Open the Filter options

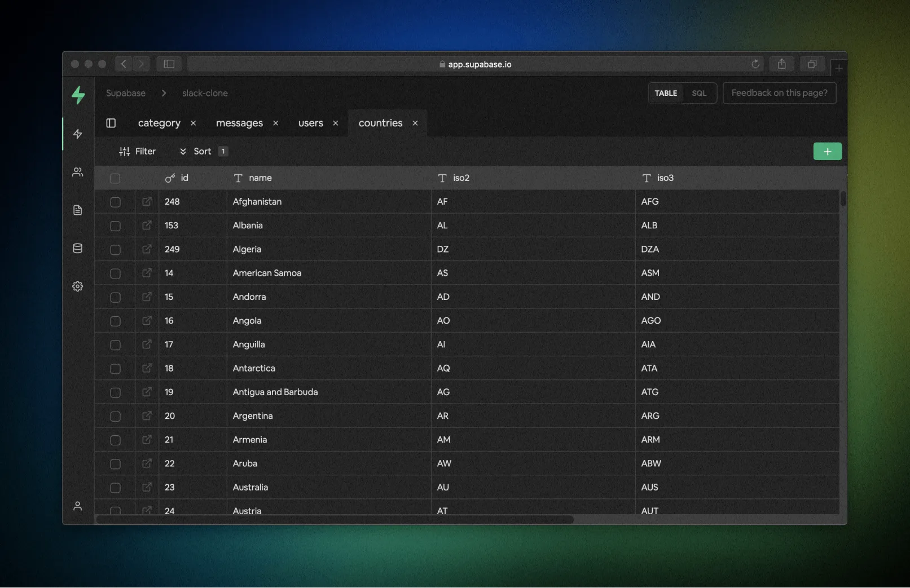tap(138, 151)
